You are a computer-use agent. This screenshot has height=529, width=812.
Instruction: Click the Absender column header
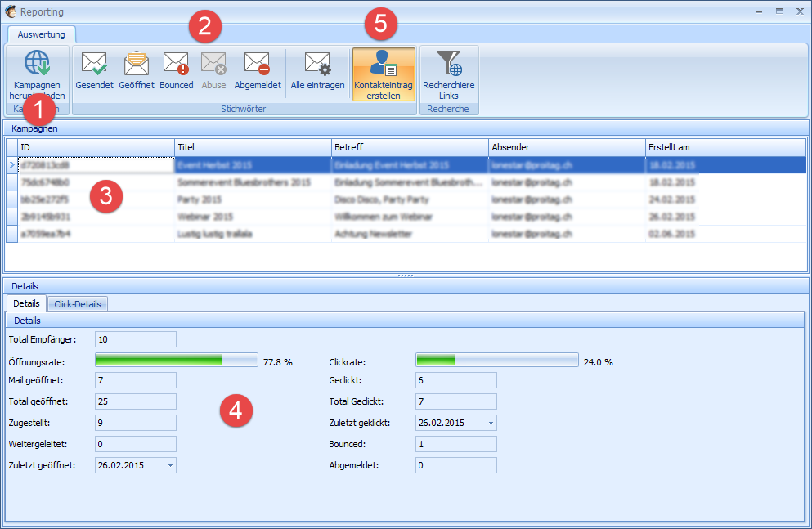click(x=566, y=147)
